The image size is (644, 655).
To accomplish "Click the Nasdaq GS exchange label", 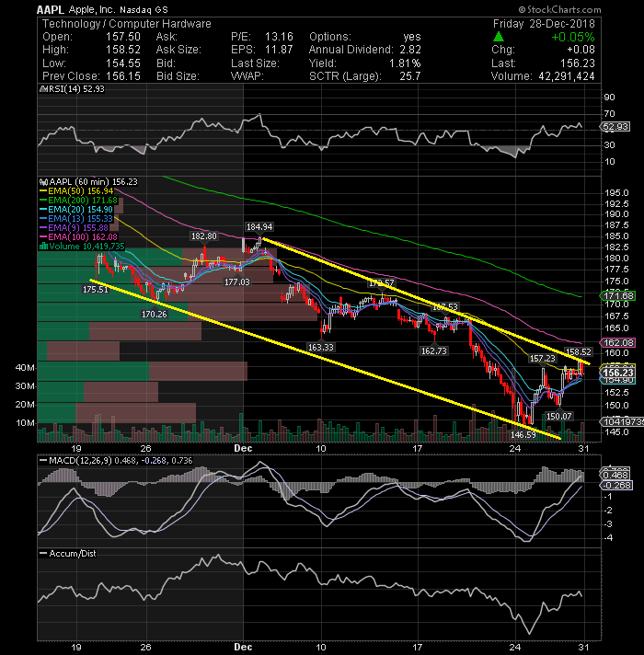I will pyautogui.click(x=144, y=9).
